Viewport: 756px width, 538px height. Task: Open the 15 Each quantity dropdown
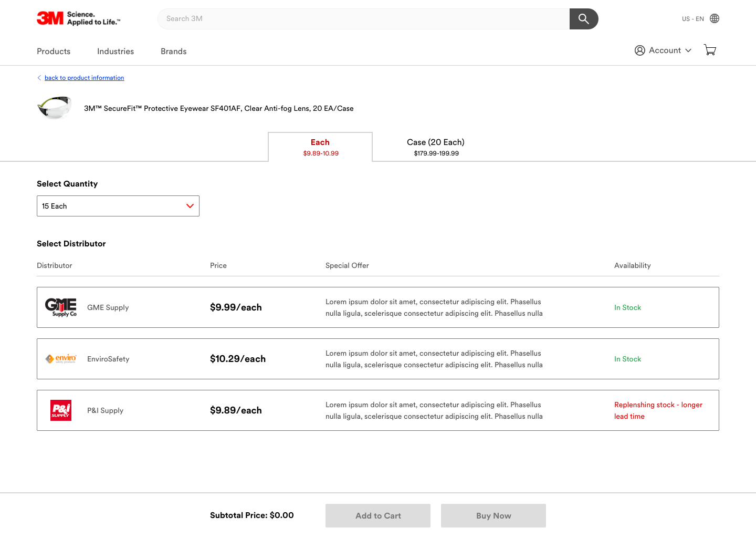[118, 206]
